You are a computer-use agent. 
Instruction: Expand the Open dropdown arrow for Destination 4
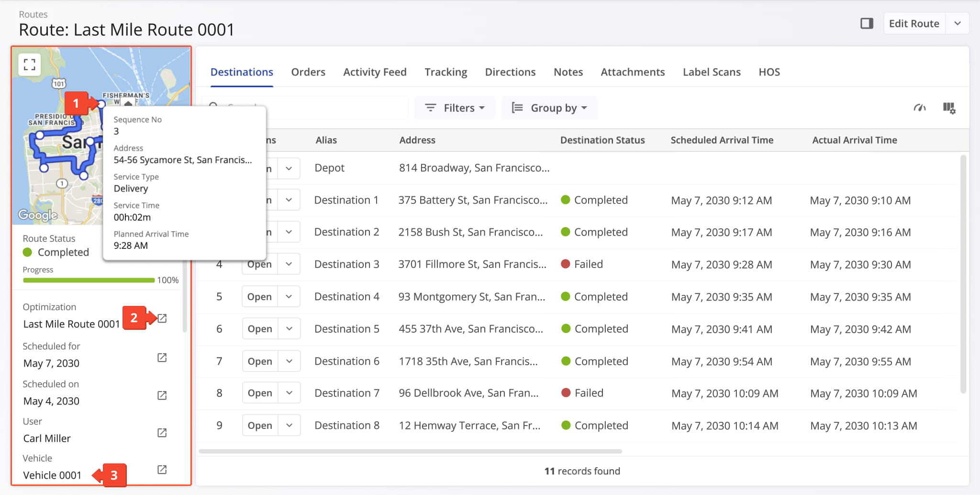tap(289, 297)
